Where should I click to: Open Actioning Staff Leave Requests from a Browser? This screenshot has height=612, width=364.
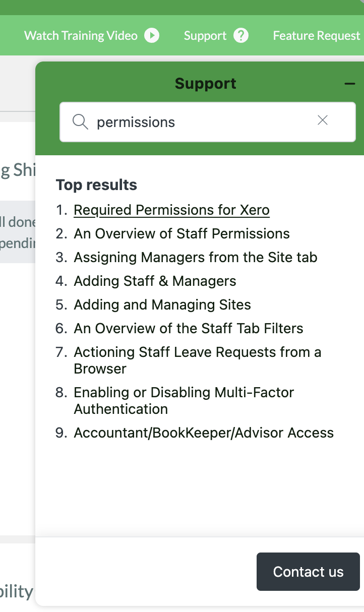point(198,360)
